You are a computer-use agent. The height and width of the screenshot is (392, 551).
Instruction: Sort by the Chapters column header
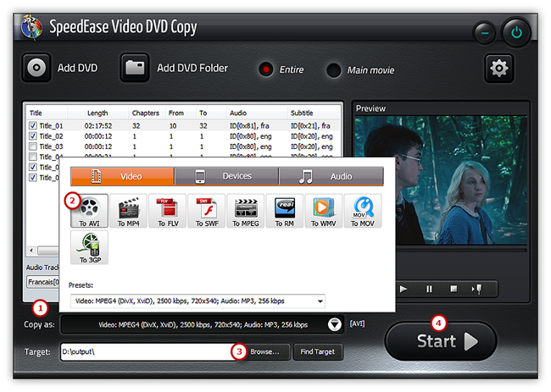pyautogui.click(x=146, y=113)
